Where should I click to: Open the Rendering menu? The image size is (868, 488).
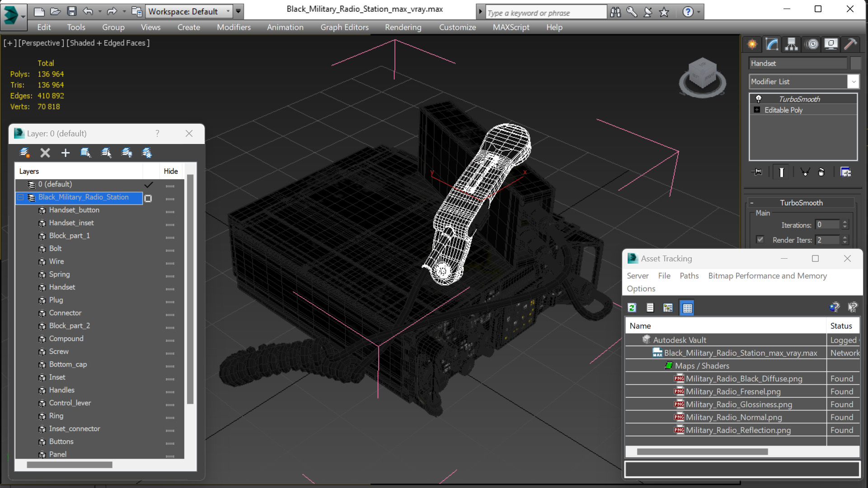[403, 27]
